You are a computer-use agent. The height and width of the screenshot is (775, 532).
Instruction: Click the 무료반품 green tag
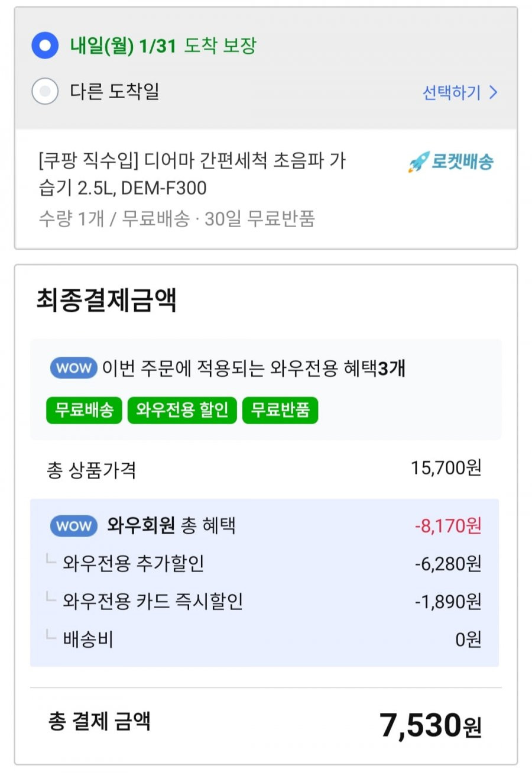coord(280,411)
